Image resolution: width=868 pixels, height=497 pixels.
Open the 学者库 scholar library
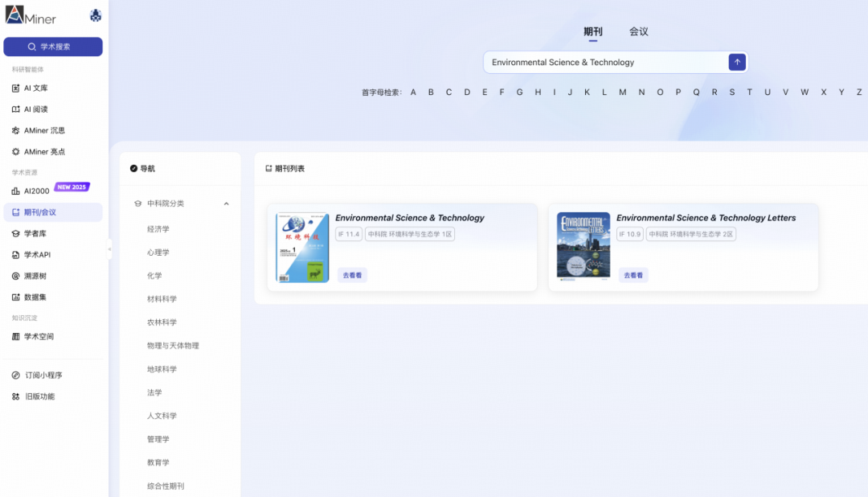tap(43, 232)
